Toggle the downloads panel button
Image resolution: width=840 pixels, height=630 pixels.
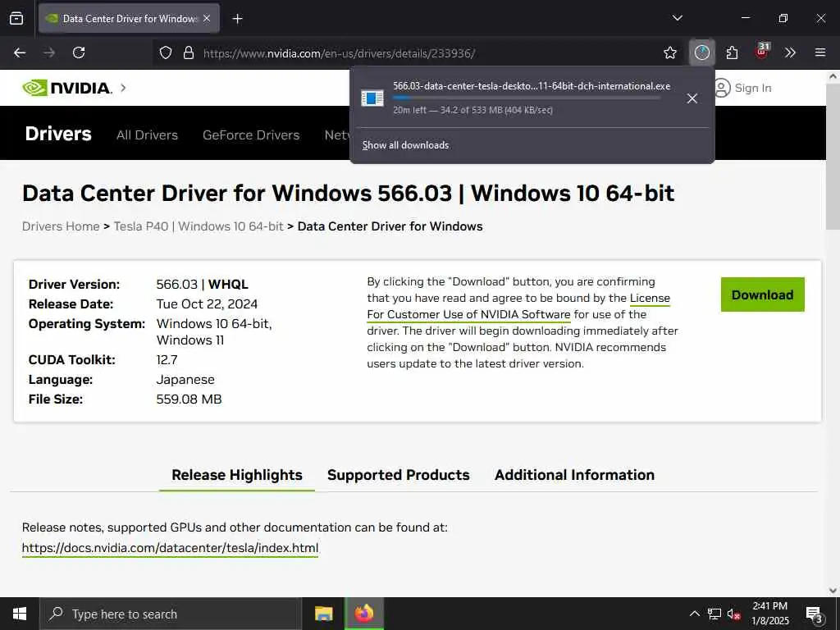coord(702,52)
